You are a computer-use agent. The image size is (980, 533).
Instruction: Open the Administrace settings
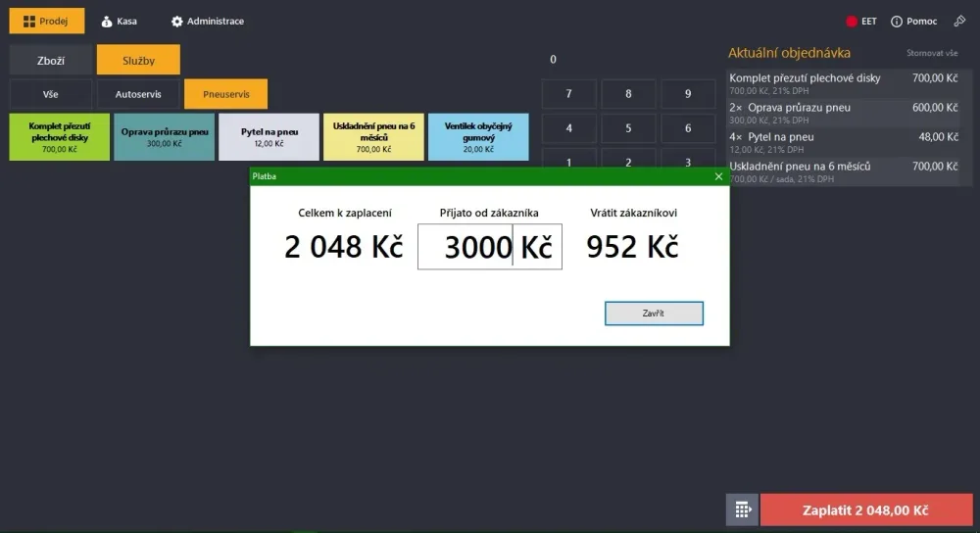pos(208,22)
